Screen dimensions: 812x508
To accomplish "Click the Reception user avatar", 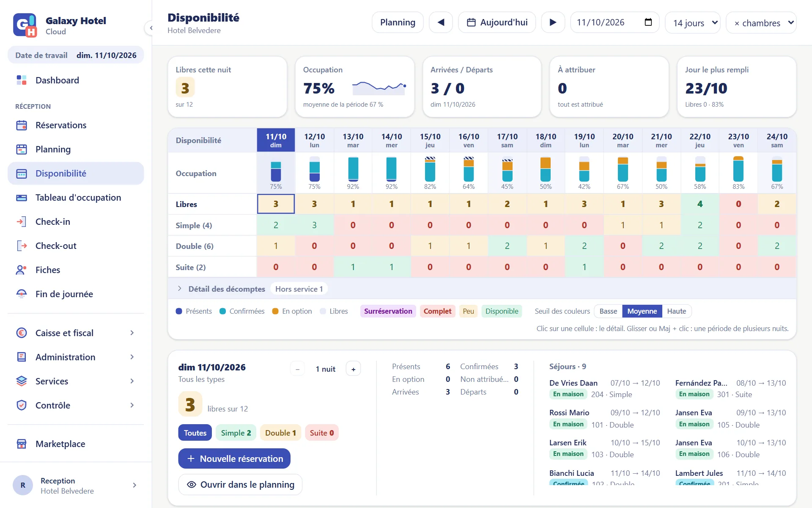I will tap(23, 485).
